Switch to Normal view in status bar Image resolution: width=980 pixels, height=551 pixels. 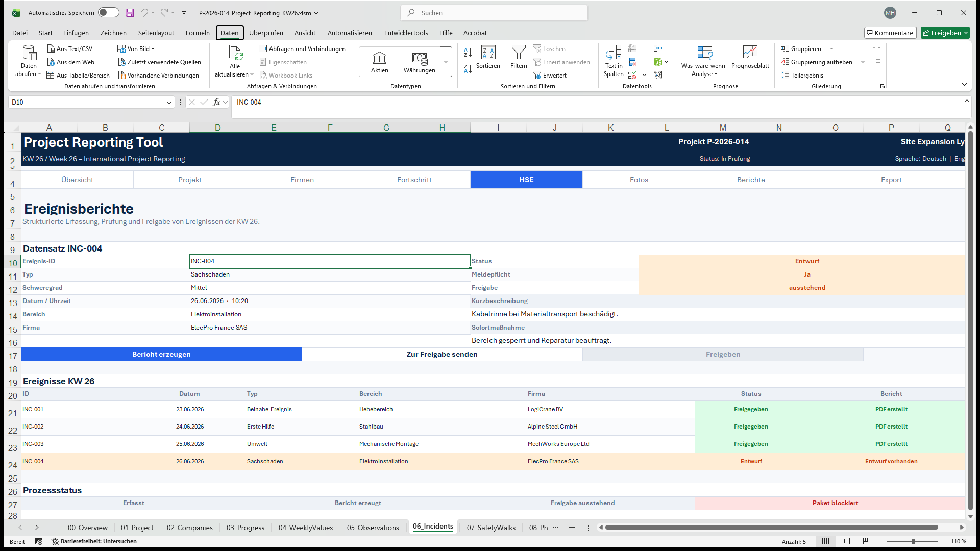825,541
